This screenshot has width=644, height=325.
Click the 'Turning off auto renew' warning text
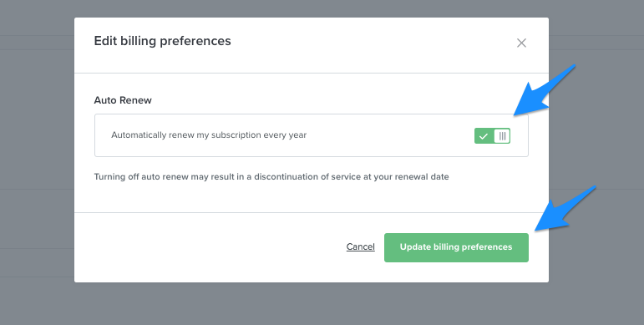271,176
